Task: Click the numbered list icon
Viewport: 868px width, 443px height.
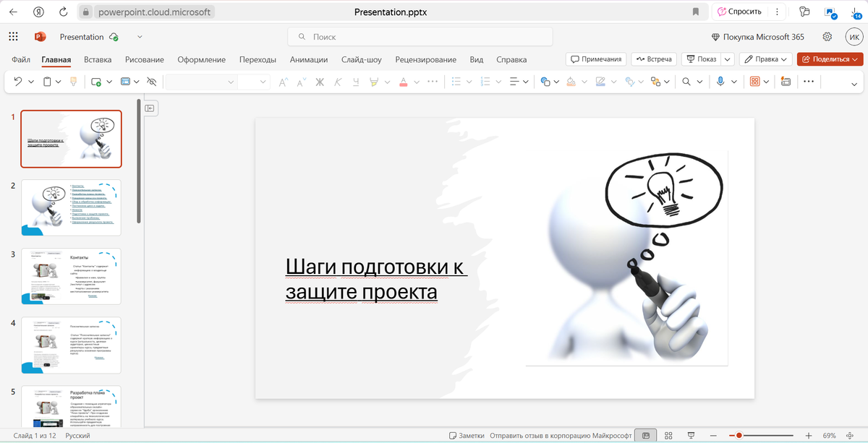Action: [486, 82]
